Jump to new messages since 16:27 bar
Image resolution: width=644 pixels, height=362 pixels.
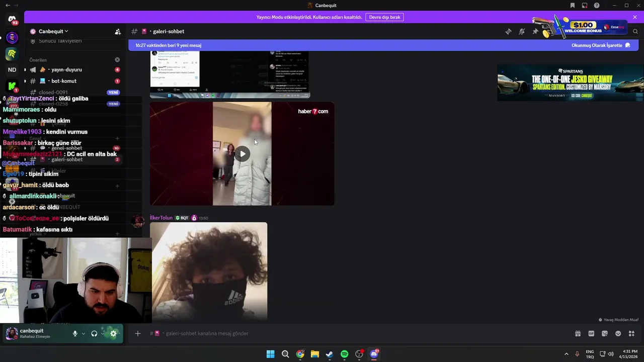tap(168, 45)
